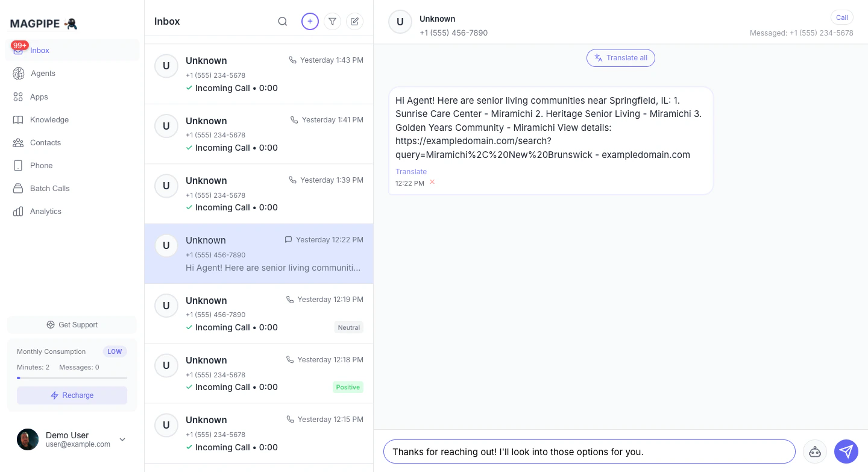The height and width of the screenshot is (472, 868).
Task: Click the MAGPIPE logo
Action: tap(44, 24)
